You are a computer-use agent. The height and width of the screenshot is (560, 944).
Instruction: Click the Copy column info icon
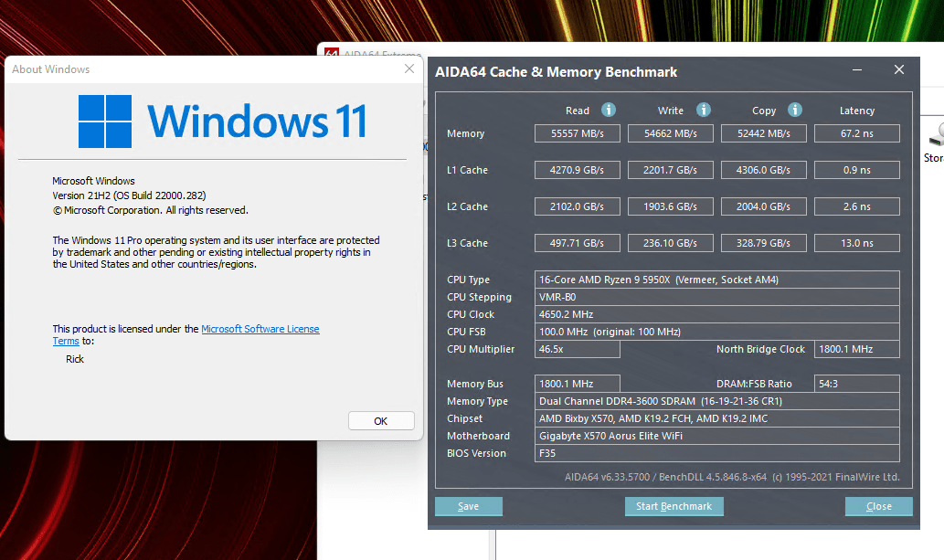coord(795,110)
